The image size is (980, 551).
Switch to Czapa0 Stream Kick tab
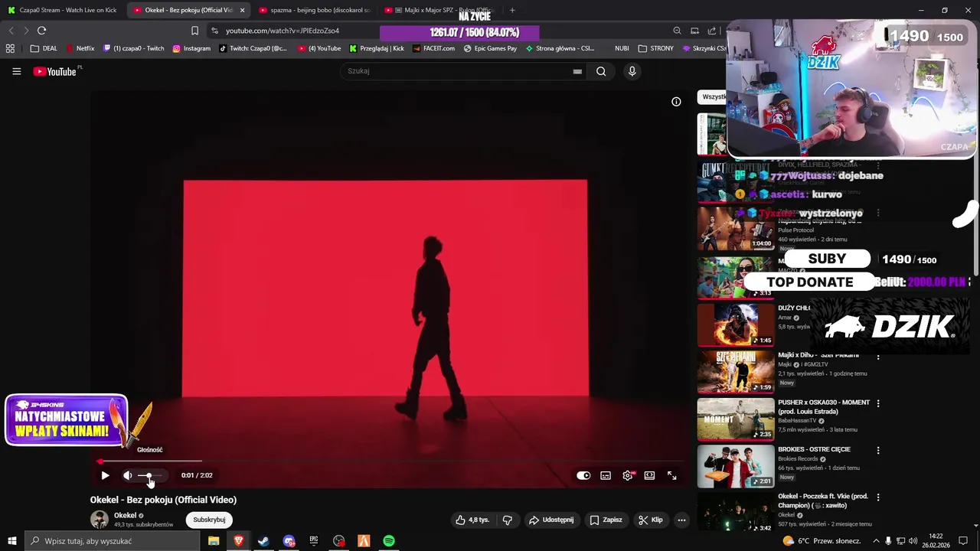coord(62,10)
